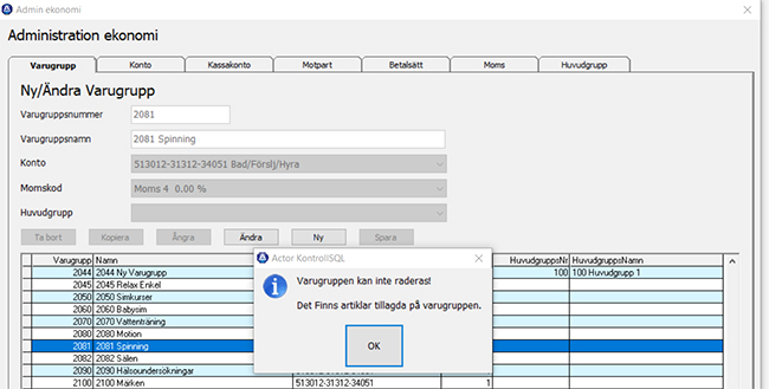Open the Kassakonto tab
This screenshot has width=769, height=389.
[x=229, y=65]
